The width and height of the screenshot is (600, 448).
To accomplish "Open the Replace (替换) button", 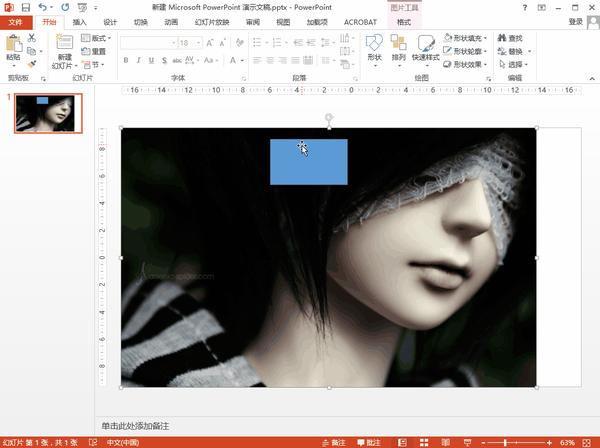I will point(514,51).
